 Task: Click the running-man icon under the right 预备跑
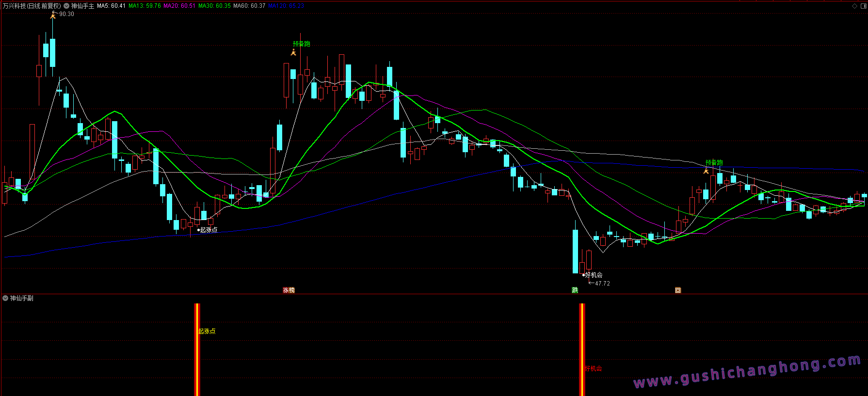706,171
